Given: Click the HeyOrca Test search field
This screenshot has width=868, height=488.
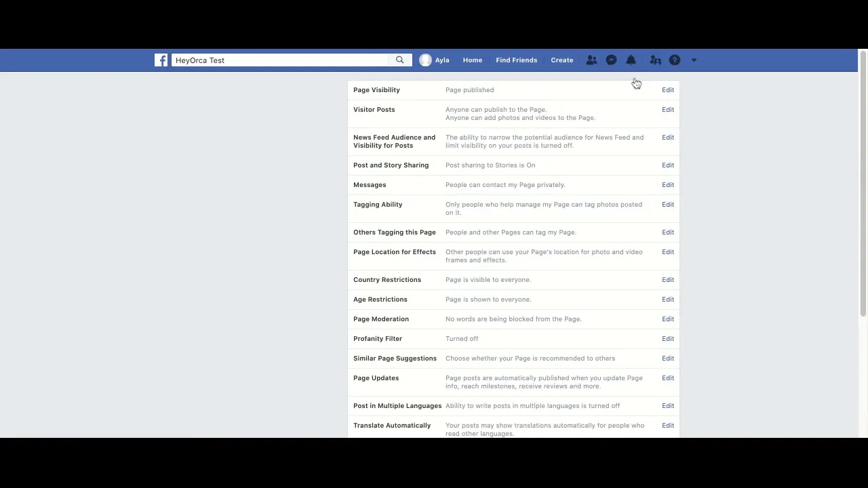Looking at the screenshot, I should coord(279,60).
